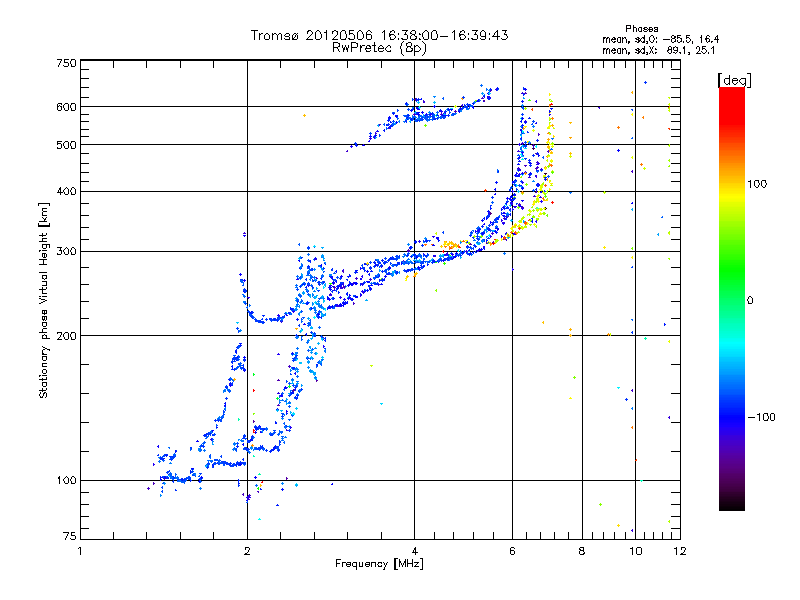Click the y-axis tick label '750'
800x600 pixels.
point(66,63)
